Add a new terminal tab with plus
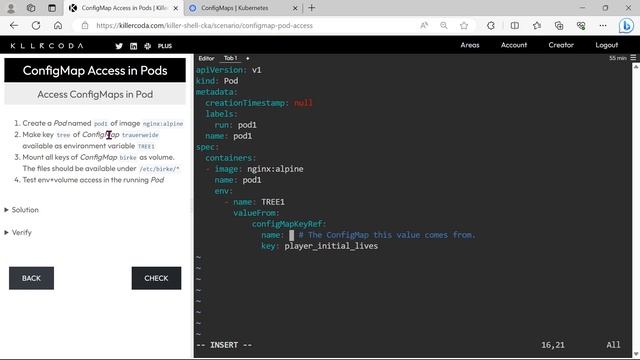 248,58
